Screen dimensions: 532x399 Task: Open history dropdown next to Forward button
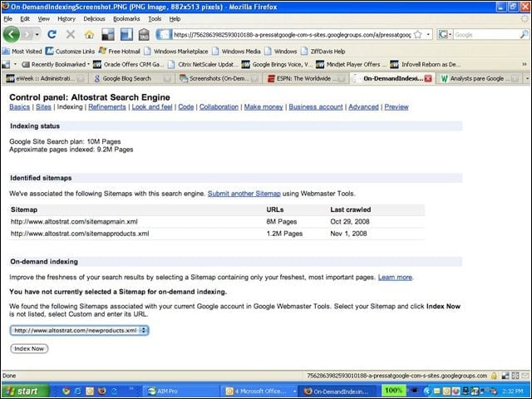tap(37, 34)
